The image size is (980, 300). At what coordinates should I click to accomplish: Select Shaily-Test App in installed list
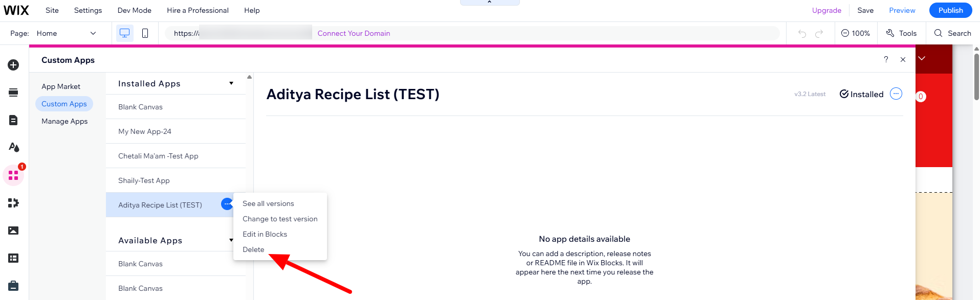point(144,180)
